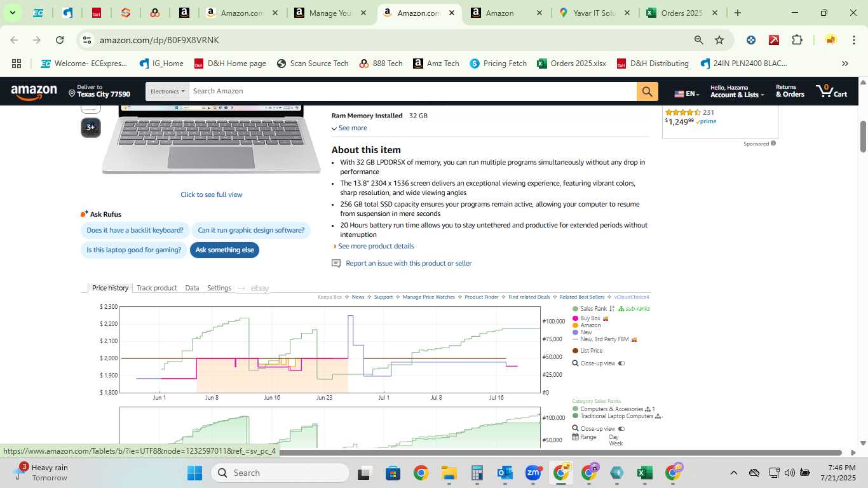Open Zoom from the taskbar

(x=533, y=473)
